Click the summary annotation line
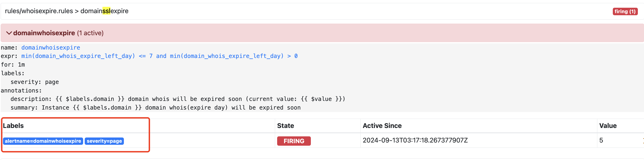The image size is (644, 160). [155, 107]
